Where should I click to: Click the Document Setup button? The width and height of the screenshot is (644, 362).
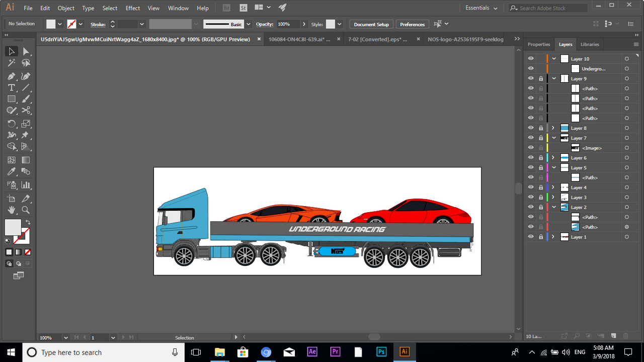[x=371, y=24]
